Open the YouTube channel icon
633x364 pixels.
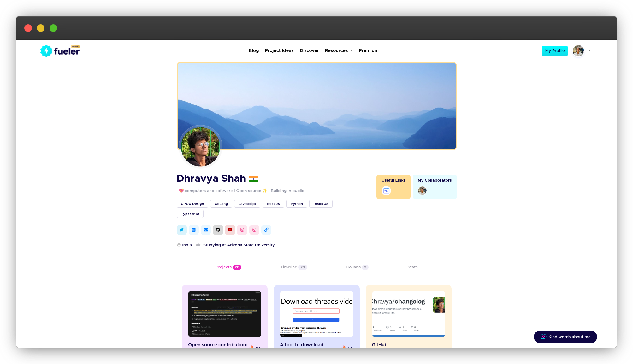tap(230, 230)
